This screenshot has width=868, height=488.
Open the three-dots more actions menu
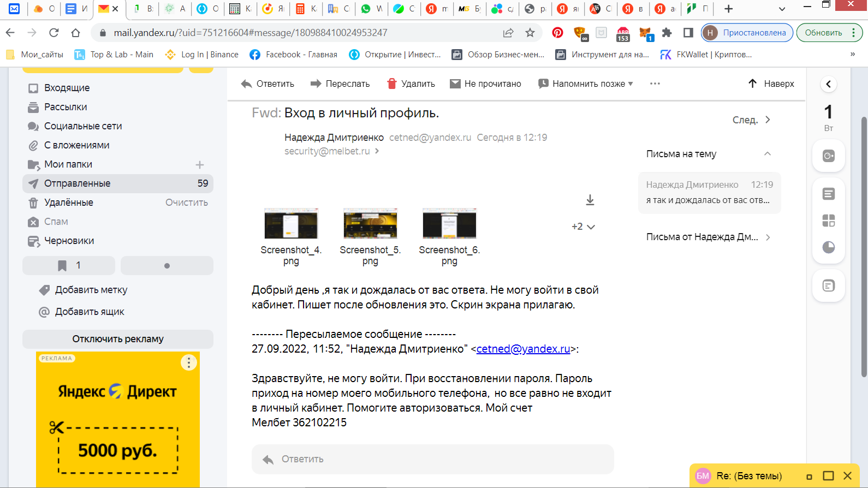click(x=655, y=84)
